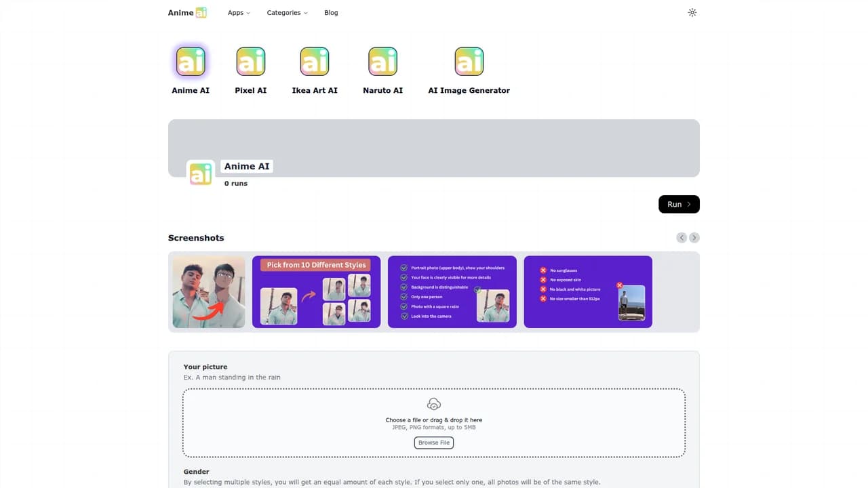Select the Pixel AI app icon
This screenshot has height=488, width=868.
tap(251, 62)
